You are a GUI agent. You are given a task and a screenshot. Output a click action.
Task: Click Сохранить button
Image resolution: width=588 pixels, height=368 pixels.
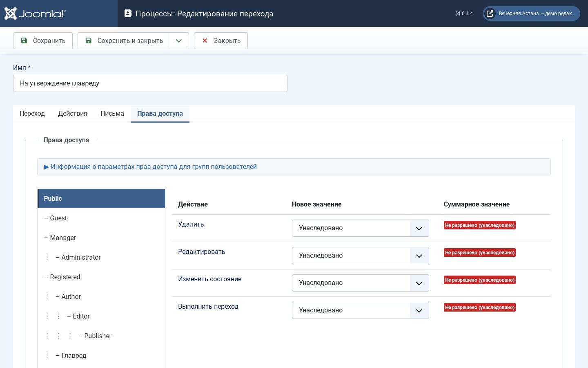[43, 40]
